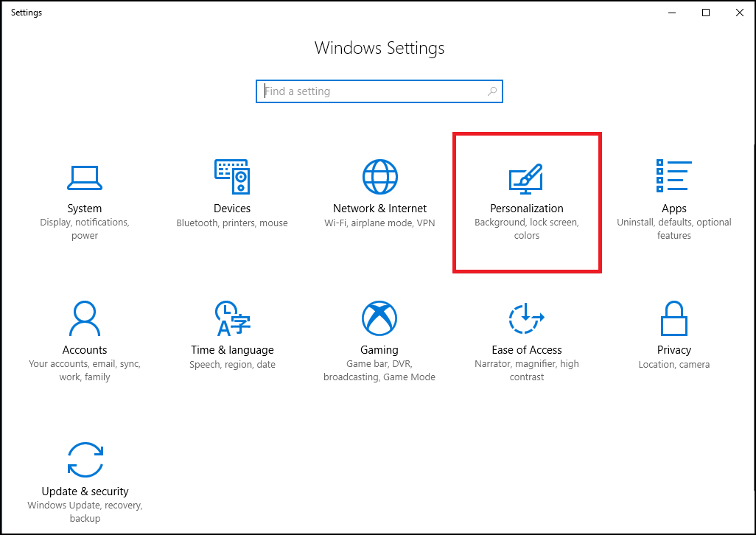The width and height of the screenshot is (756, 535).
Task: Click the magnifier icon in the search box
Action: (492, 91)
